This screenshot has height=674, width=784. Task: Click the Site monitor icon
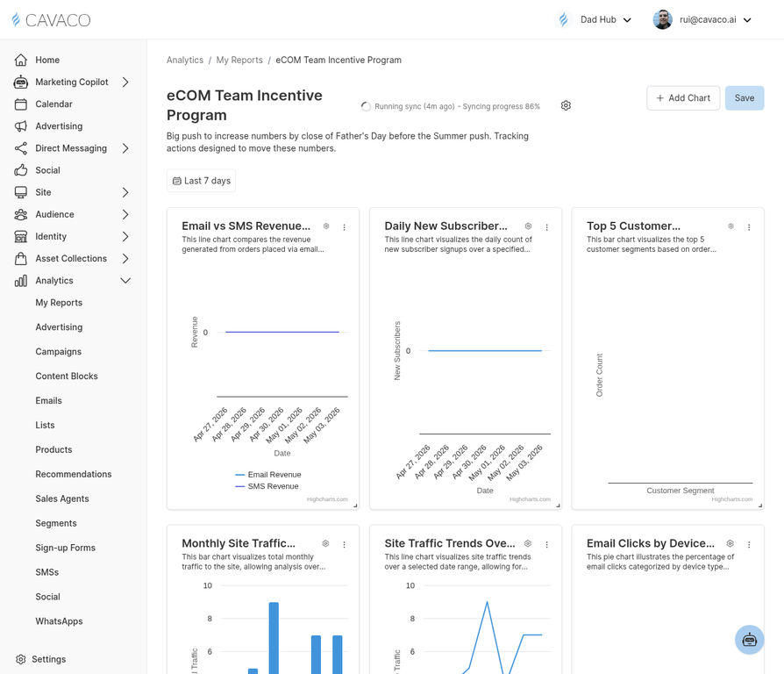click(20, 192)
